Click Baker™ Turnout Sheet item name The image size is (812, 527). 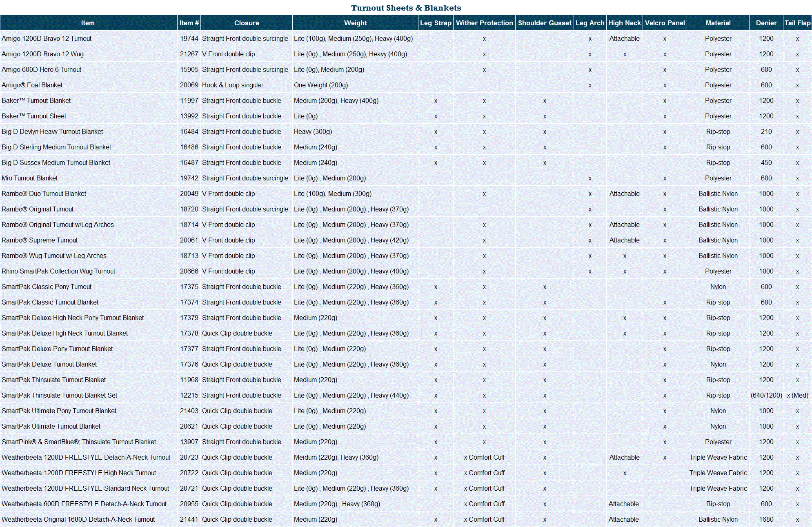point(34,116)
